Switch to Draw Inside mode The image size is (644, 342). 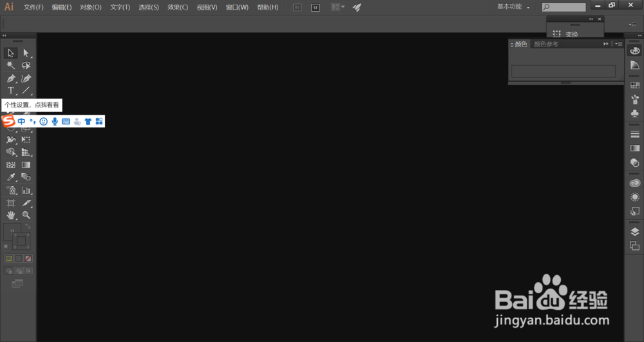tap(28, 271)
